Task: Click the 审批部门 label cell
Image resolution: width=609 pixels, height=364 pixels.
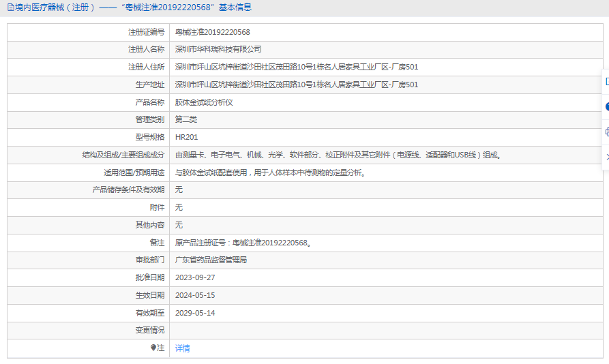Action: (88, 260)
